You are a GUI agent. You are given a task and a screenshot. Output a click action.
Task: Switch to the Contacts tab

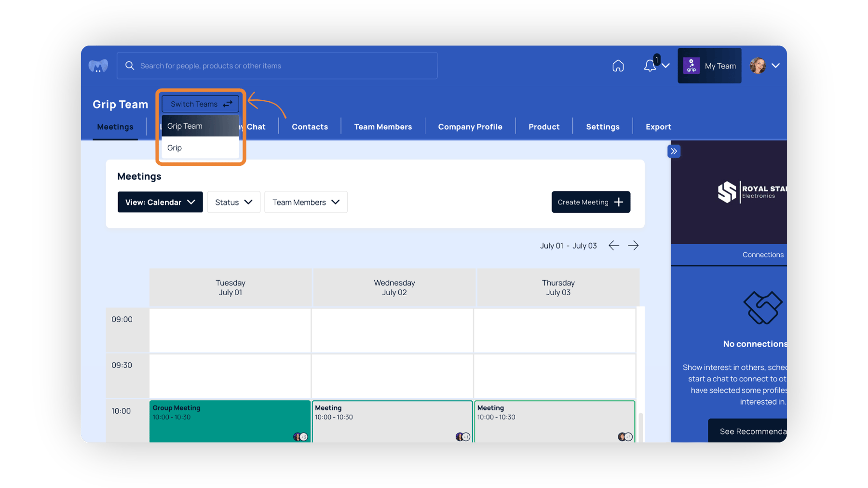pyautogui.click(x=309, y=126)
